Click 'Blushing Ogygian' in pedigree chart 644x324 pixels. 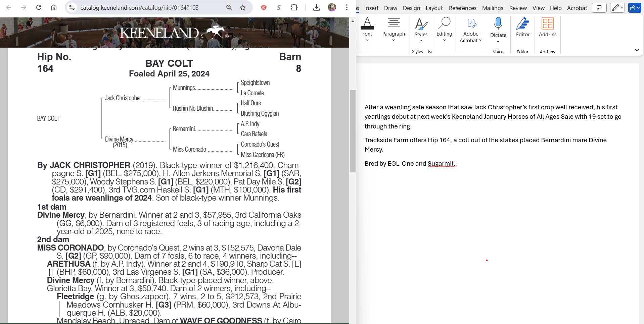[x=260, y=113]
